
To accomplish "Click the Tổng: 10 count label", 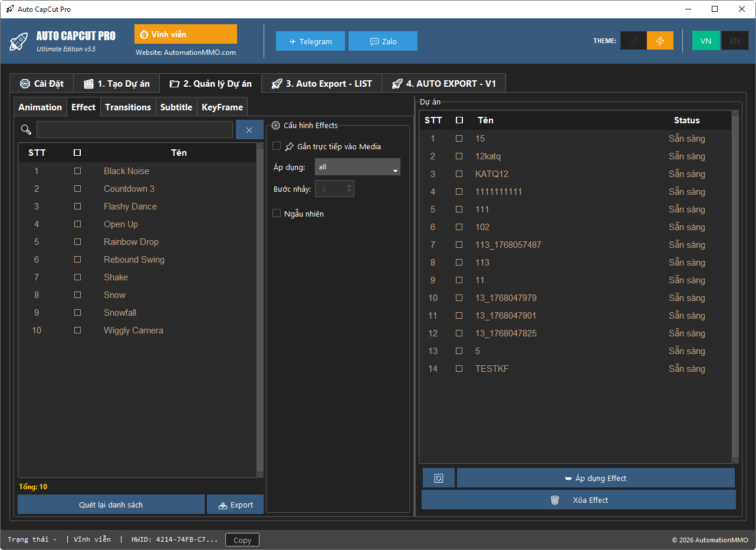I will click(33, 487).
